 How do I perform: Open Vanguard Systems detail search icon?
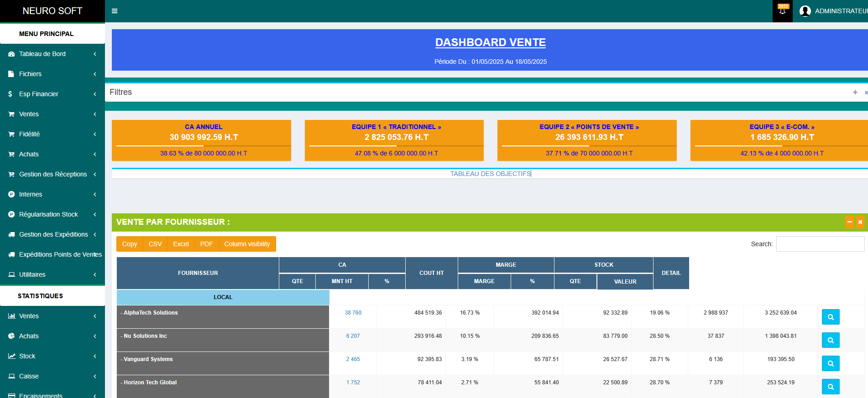click(830, 363)
